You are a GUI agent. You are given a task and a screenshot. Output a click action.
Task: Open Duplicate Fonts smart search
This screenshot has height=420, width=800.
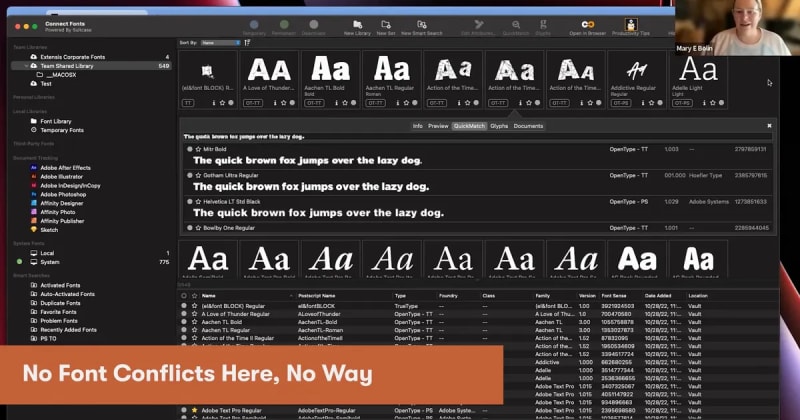pos(60,303)
